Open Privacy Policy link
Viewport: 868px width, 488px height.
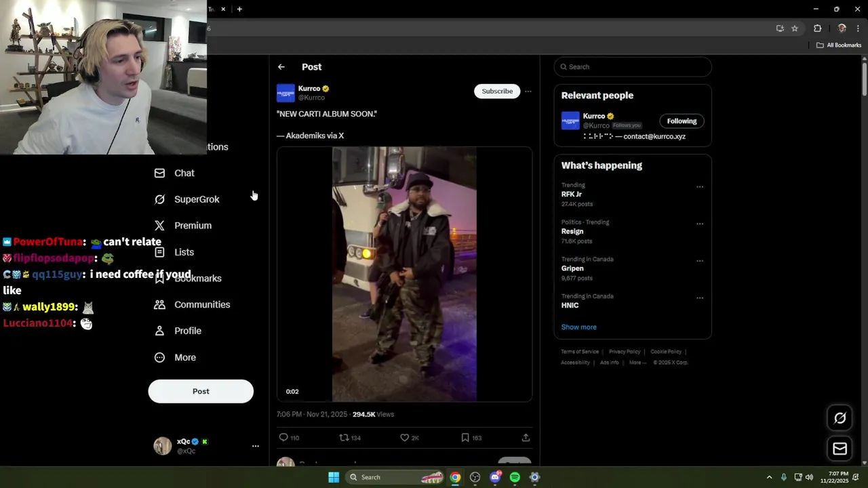coord(625,352)
